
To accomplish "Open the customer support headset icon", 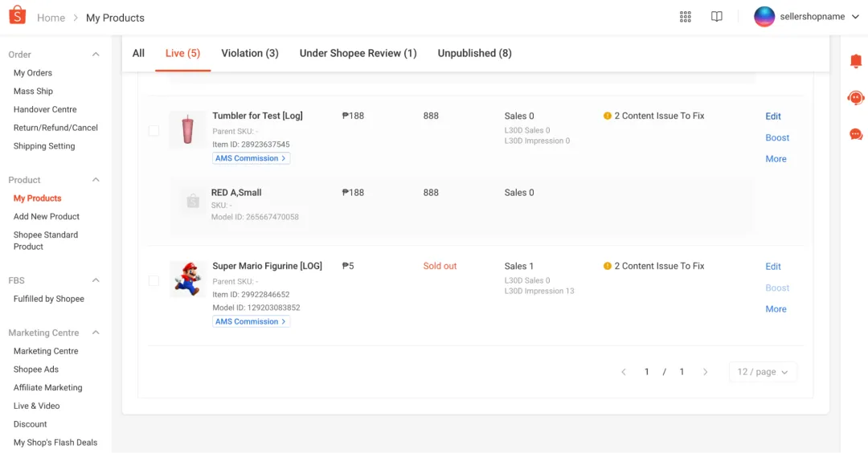I will (856, 98).
